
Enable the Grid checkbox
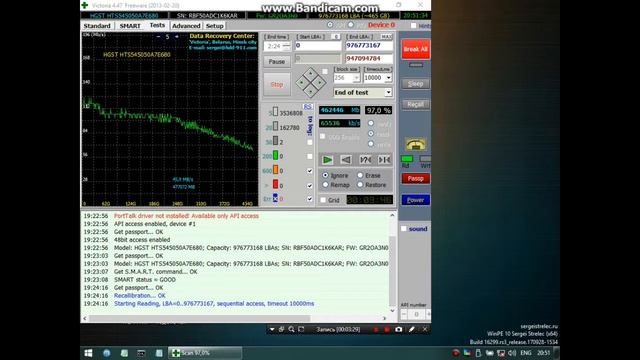[x=323, y=200]
